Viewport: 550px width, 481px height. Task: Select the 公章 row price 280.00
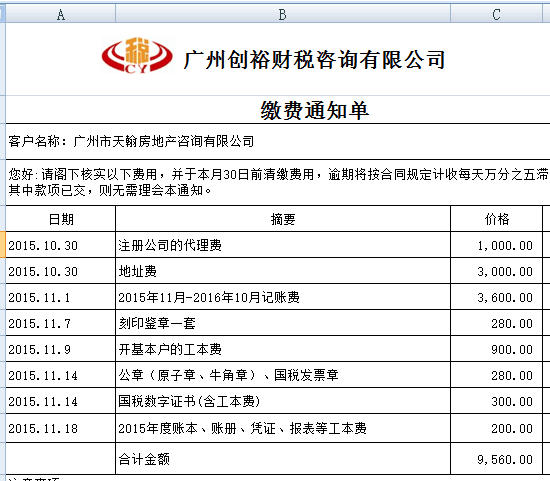coord(496,375)
